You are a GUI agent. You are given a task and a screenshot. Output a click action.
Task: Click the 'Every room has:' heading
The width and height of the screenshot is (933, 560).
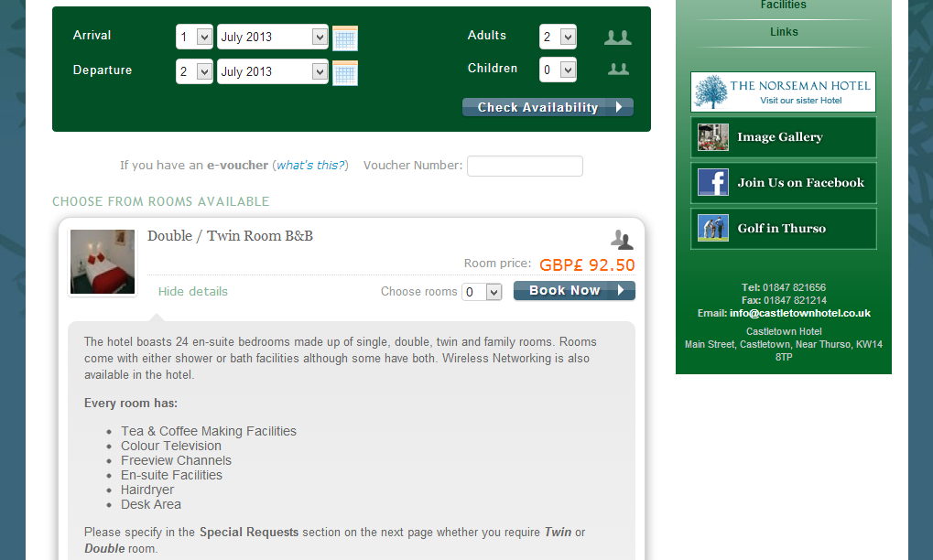point(131,403)
